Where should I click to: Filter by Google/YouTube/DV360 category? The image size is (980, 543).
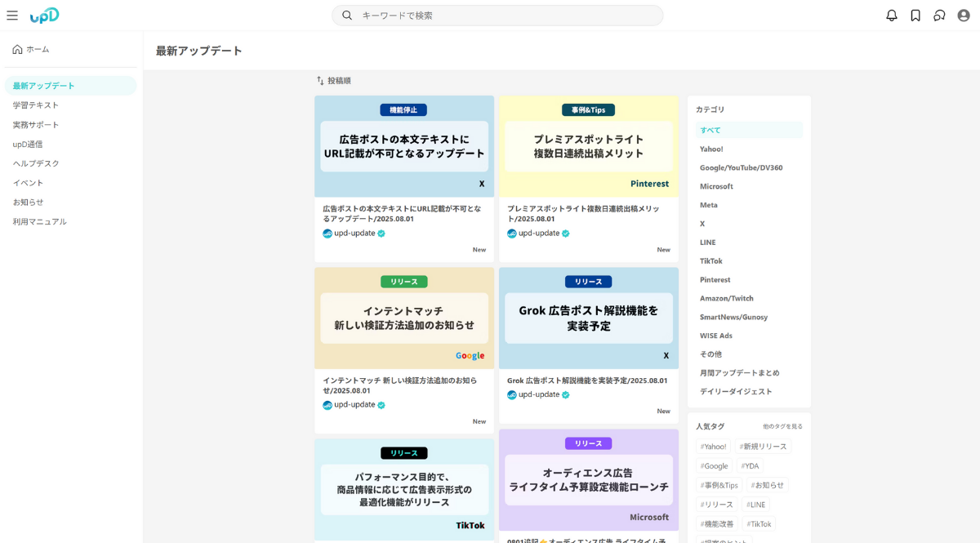click(741, 167)
